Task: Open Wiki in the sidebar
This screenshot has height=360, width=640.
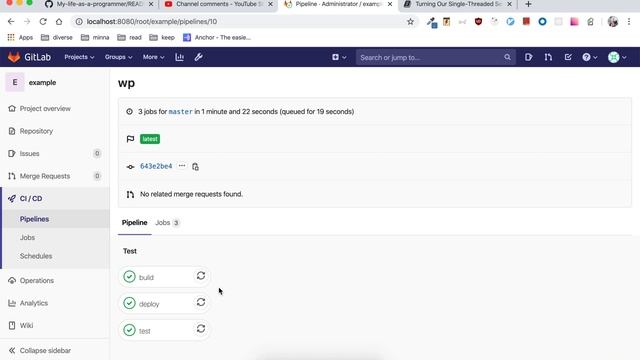Action: 26,325
